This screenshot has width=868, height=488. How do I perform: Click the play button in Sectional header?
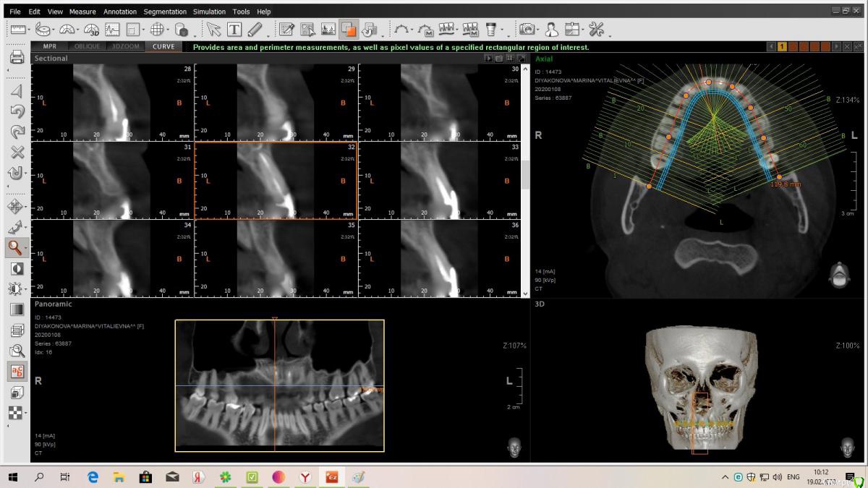pos(488,58)
